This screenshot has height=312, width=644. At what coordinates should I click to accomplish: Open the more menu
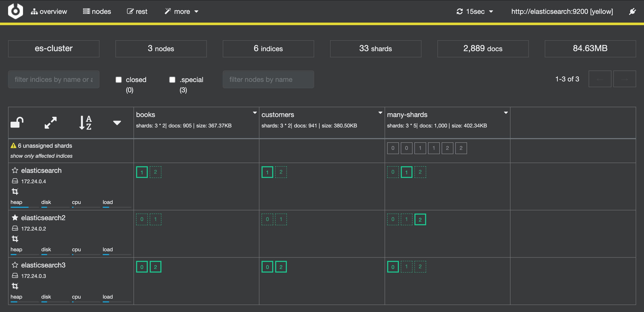coord(182,11)
